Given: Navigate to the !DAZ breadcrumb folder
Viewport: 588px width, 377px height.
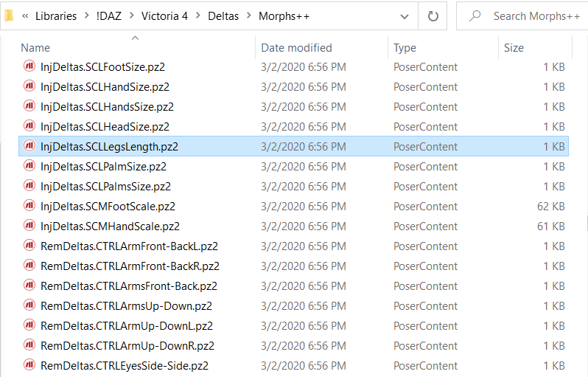Looking at the screenshot, I should [109, 16].
